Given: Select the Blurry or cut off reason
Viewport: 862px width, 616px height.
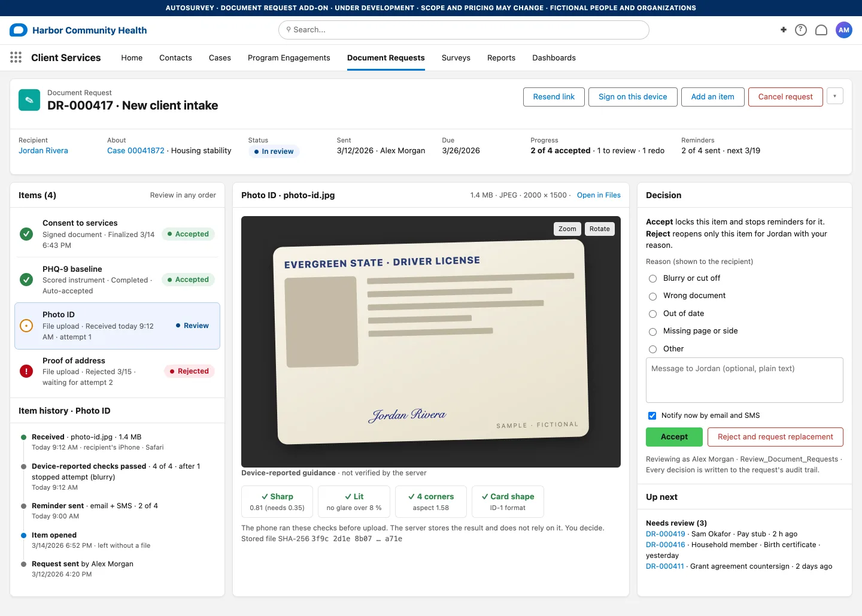Looking at the screenshot, I should (653, 278).
